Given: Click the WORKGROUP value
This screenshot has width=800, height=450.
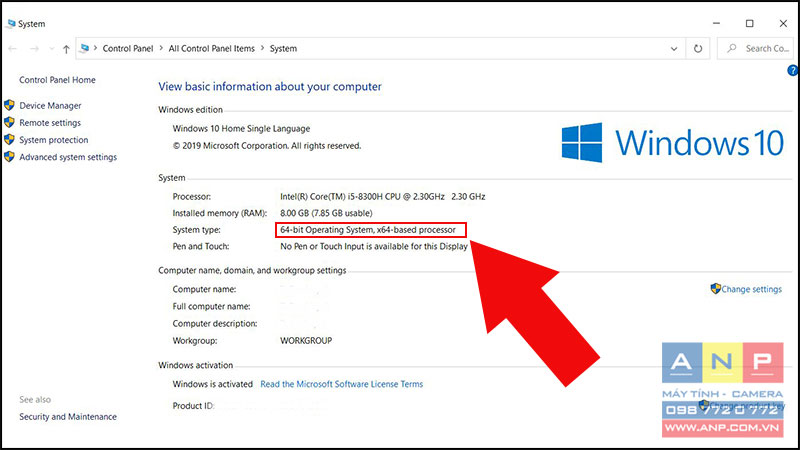Looking at the screenshot, I should [x=306, y=341].
